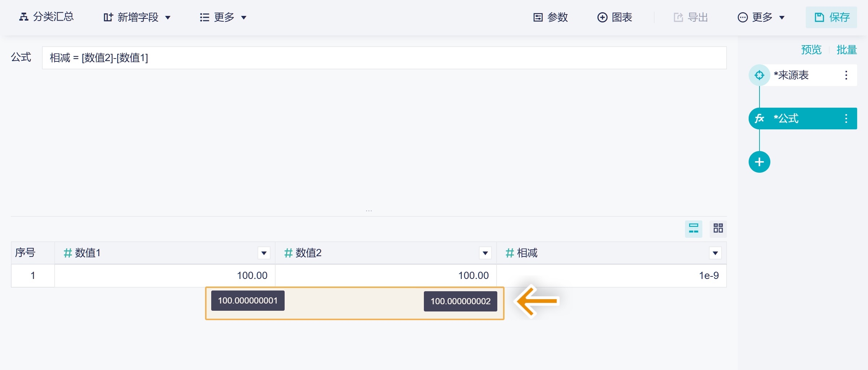
Task: Click the fx icon on 公式 step
Action: (x=759, y=119)
